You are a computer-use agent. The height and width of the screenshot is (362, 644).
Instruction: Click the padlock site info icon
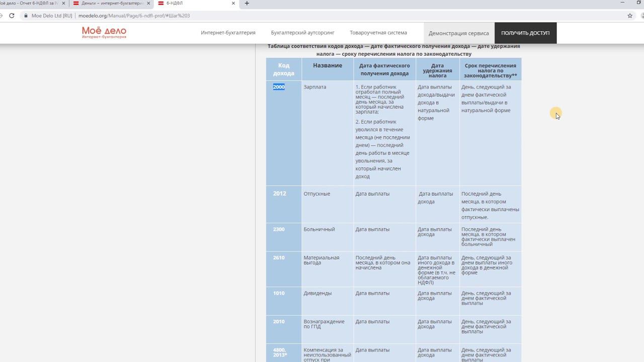(x=26, y=16)
